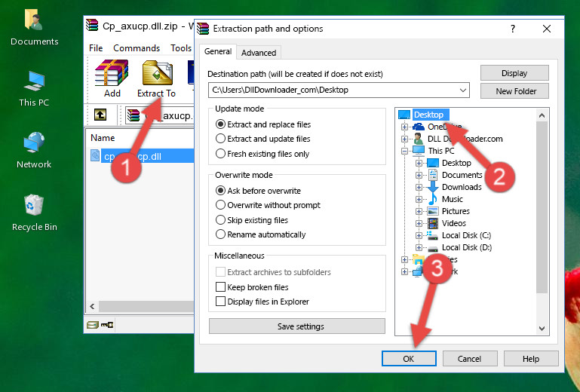Click the OneDrive cloud icon in tree
The height and width of the screenshot is (392, 580).
pyautogui.click(x=419, y=127)
